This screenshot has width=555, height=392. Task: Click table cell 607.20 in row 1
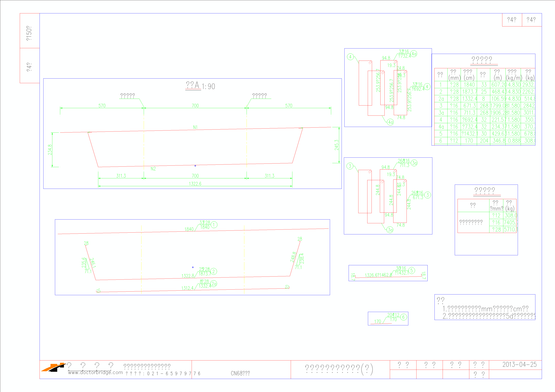pyautogui.click(x=499, y=85)
